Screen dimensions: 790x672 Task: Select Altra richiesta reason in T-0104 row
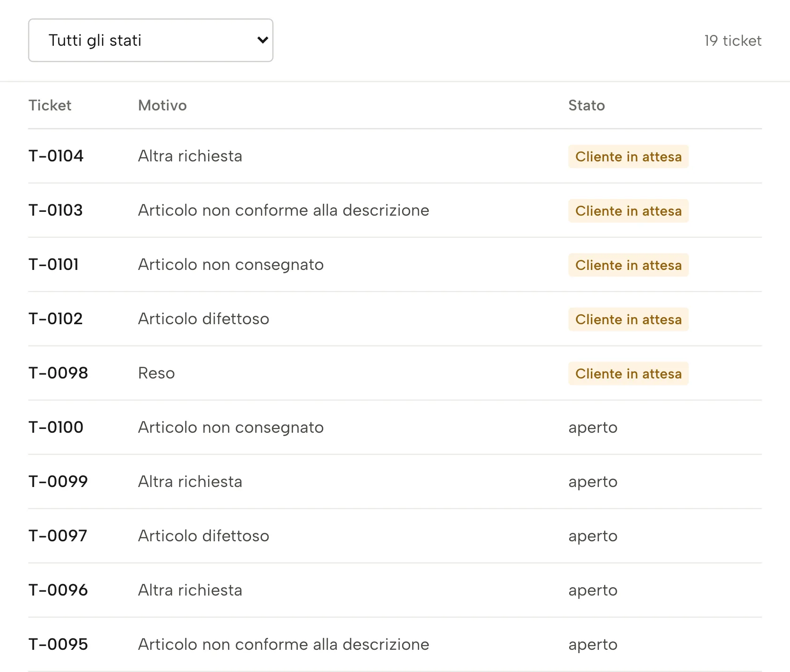190,156
